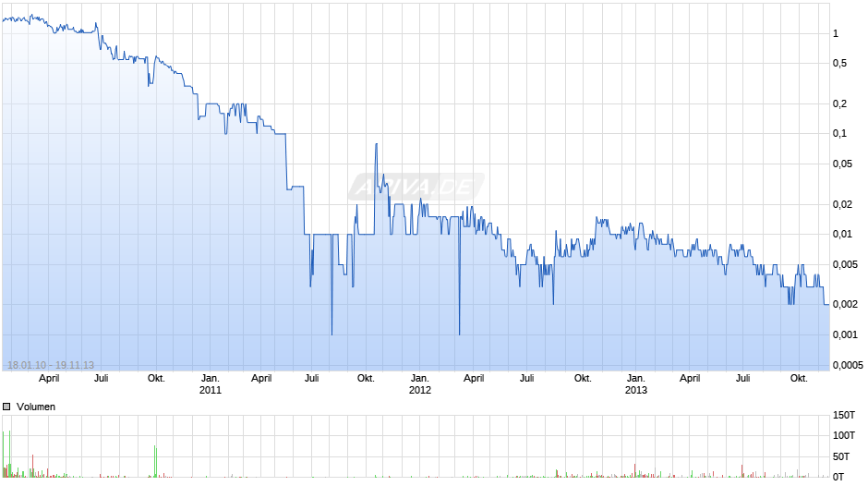868x486 pixels.
Task: Click the '0,002' price axis label
Action: [845, 304]
